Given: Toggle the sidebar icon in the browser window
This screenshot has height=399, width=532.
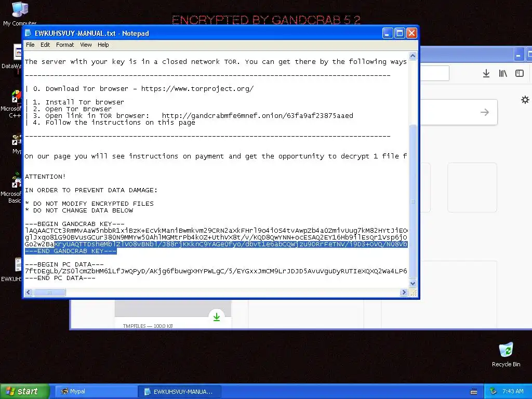Looking at the screenshot, I should pos(520,73).
